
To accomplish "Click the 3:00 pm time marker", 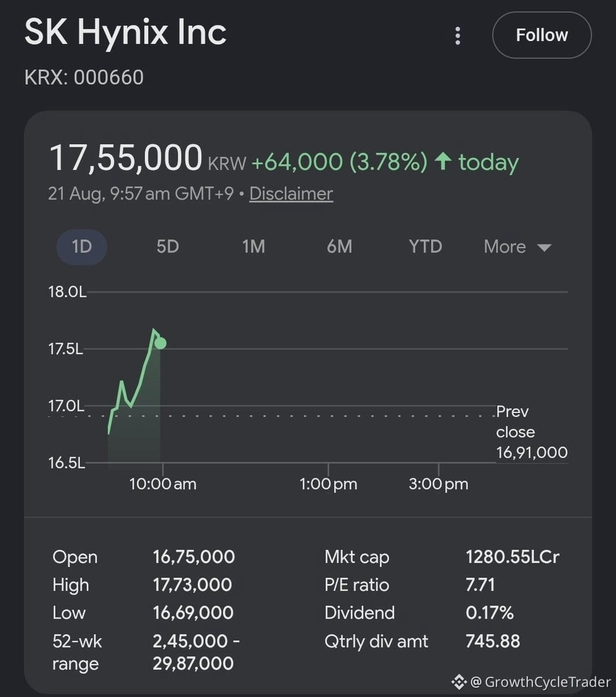I will [438, 484].
